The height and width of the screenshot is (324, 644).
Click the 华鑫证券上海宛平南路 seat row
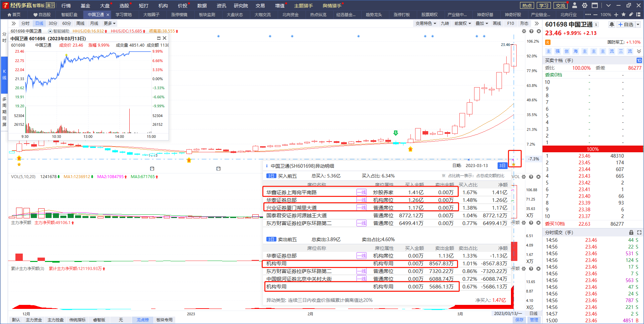pyautogui.click(x=387, y=193)
